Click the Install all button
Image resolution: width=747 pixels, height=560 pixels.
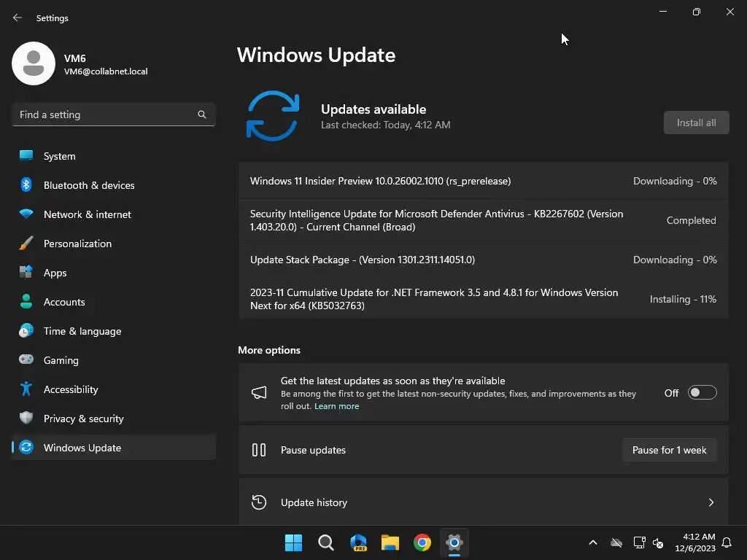(x=696, y=122)
